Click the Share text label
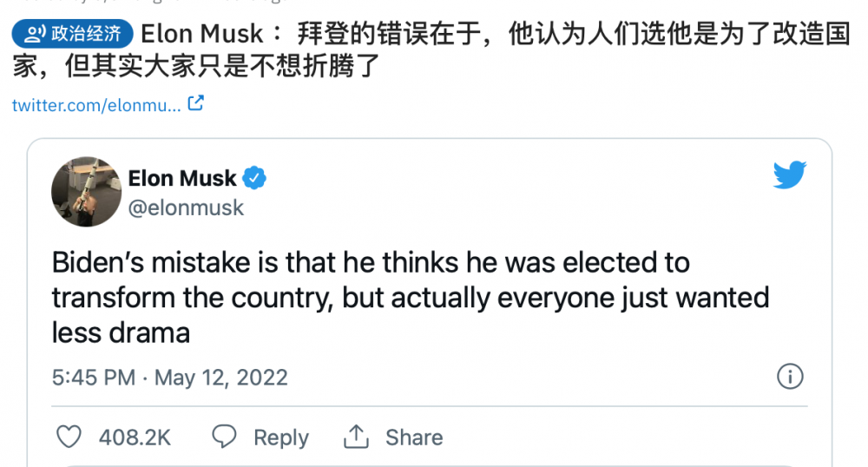This screenshot has width=868, height=467. point(414,437)
